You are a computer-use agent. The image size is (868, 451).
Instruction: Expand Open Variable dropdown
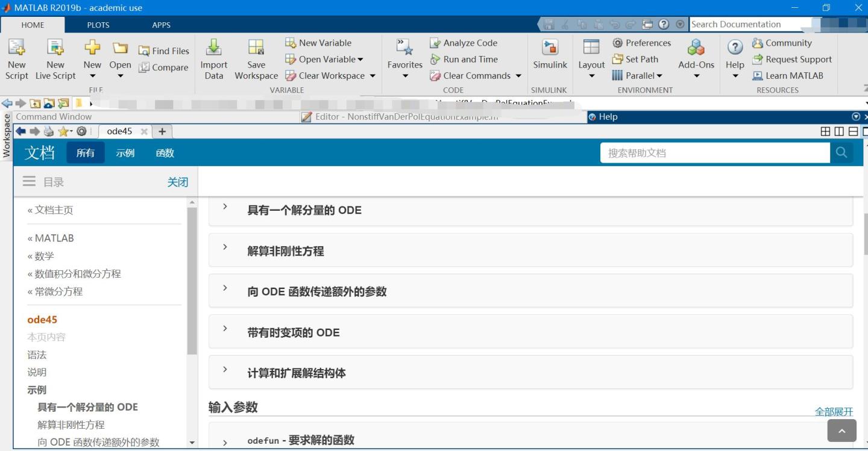tap(360, 59)
